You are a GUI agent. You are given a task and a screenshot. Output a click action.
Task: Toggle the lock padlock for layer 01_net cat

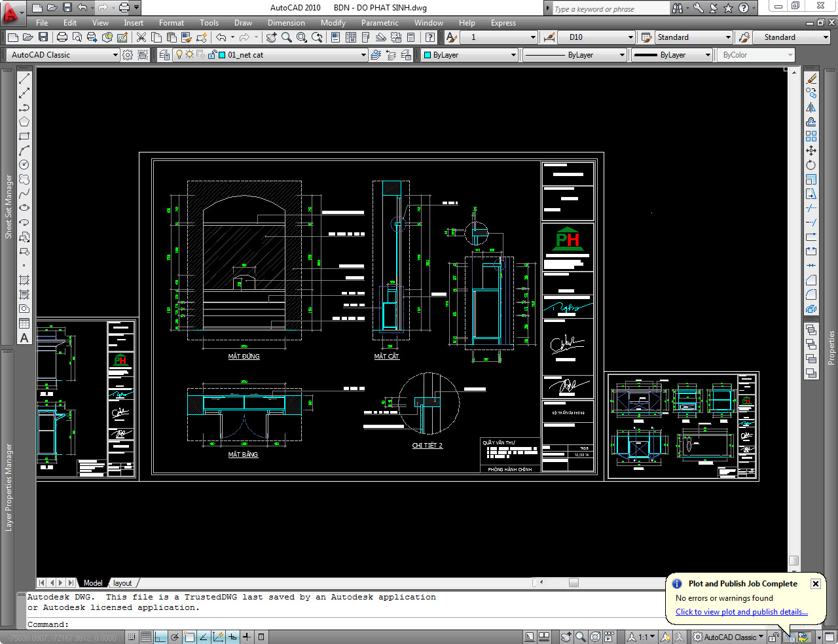212,54
